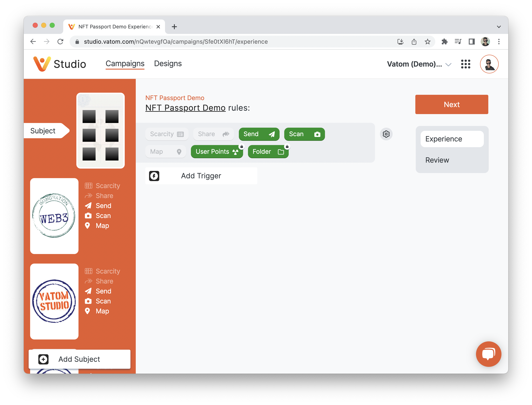This screenshot has width=532, height=405.
Task: Open the Extensions puzzle icon
Action: click(444, 42)
